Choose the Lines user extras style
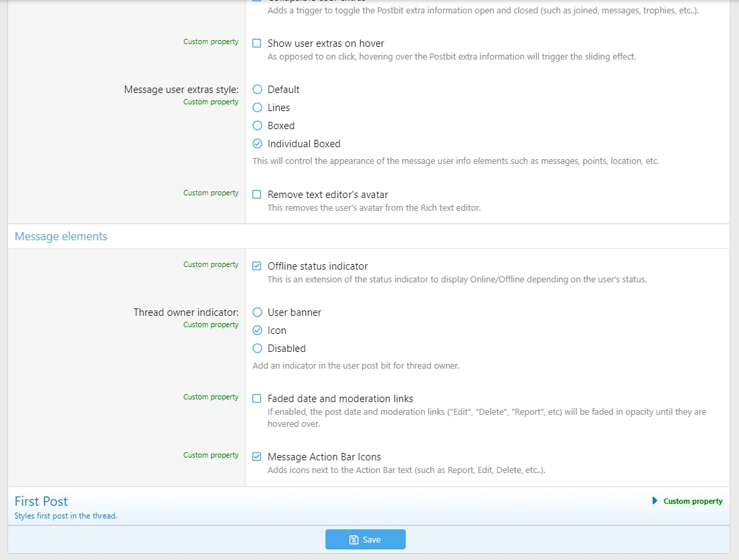 tap(257, 108)
